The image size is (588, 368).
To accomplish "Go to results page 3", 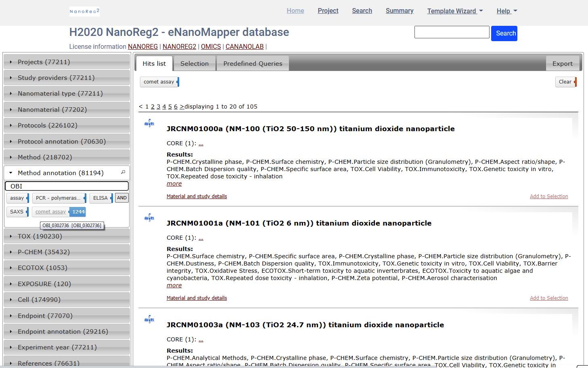I will [159, 107].
